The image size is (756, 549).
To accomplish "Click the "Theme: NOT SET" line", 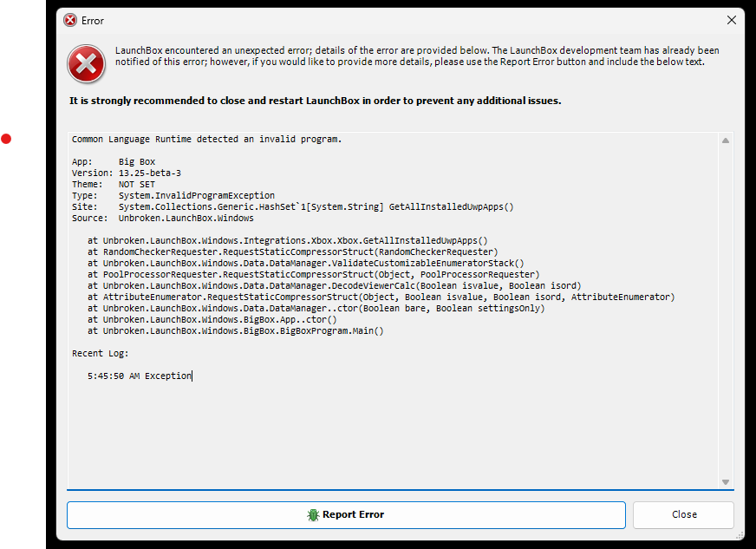I will point(114,184).
